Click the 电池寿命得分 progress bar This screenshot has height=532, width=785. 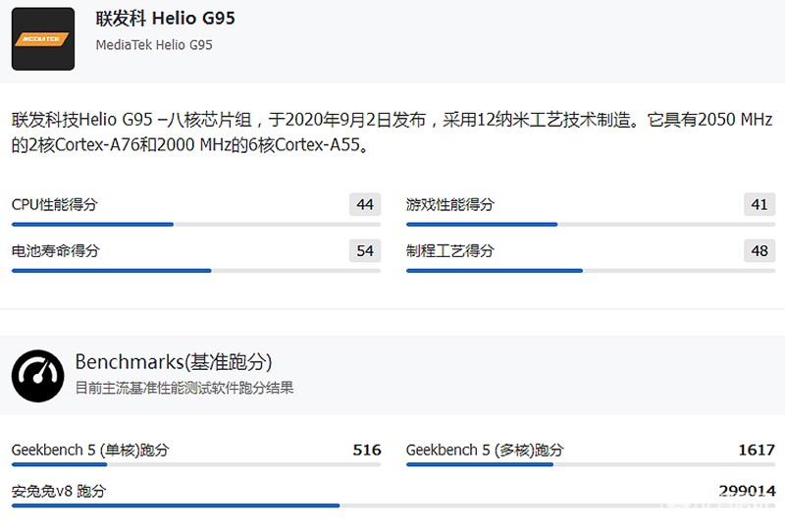(x=196, y=271)
